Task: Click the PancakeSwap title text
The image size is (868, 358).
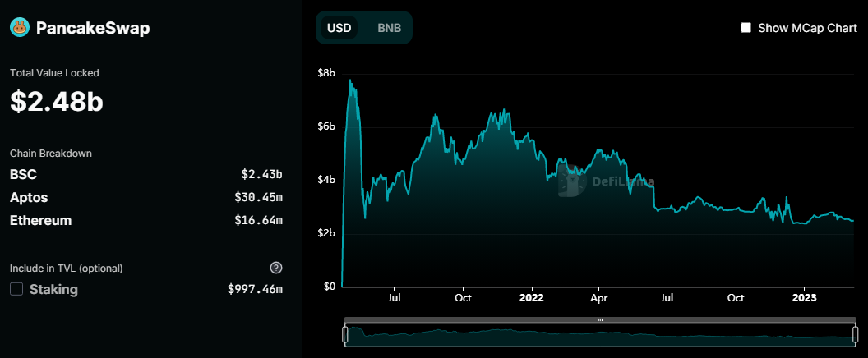Action: [93, 28]
